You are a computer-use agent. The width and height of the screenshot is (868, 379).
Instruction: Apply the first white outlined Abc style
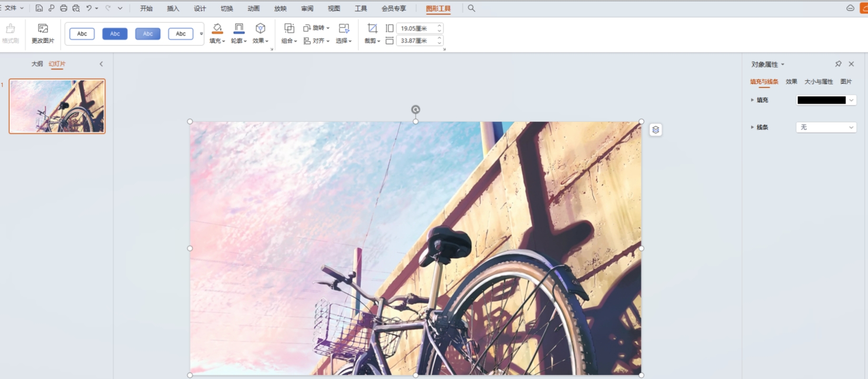(82, 33)
